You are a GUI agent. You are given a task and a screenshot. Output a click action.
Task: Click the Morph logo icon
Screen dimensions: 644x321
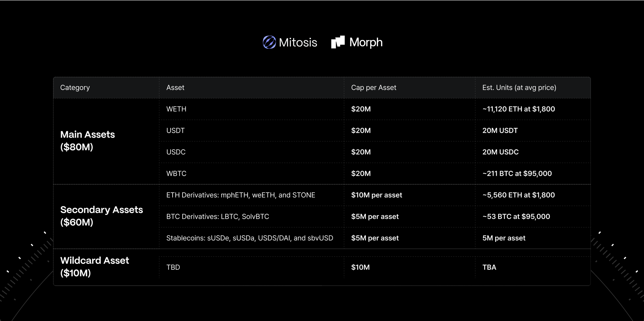[x=338, y=42]
